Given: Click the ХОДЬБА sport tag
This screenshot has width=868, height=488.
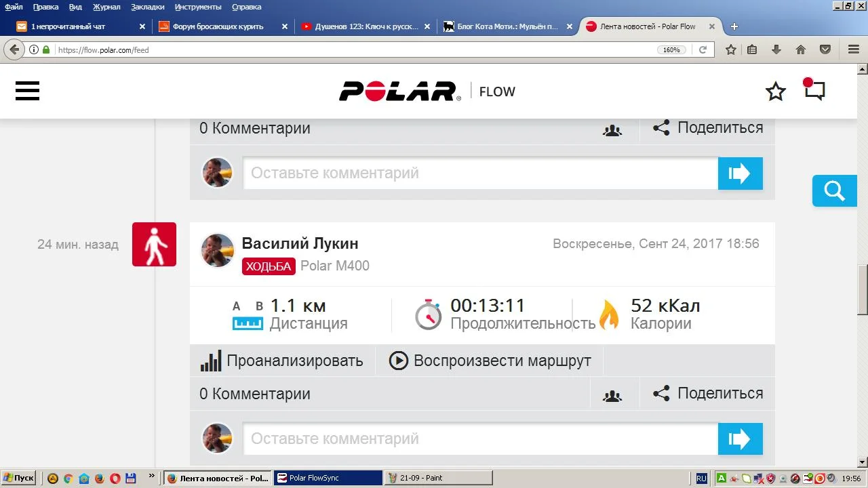Looking at the screenshot, I should pos(269,266).
